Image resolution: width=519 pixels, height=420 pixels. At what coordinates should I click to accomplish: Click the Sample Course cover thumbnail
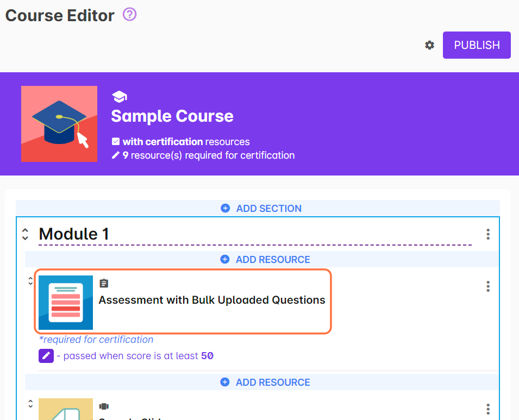[x=59, y=124]
